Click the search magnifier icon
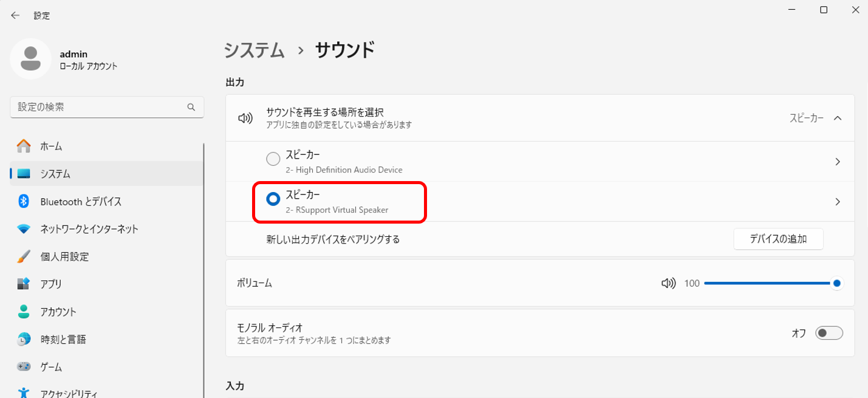 point(191,107)
